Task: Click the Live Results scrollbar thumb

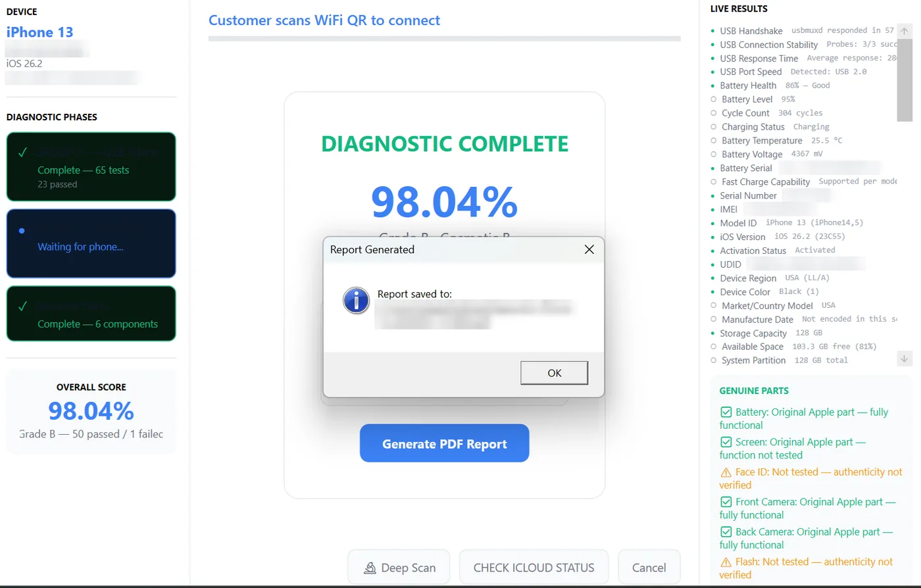Action: click(x=905, y=80)
